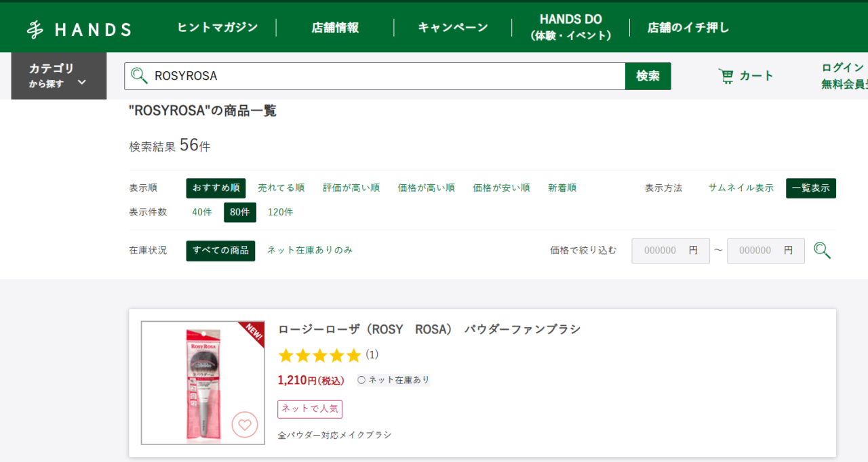Screen dimensions: 868x462
Task: Click the 1,210円(税込) price text
Action: pos(311,380)
